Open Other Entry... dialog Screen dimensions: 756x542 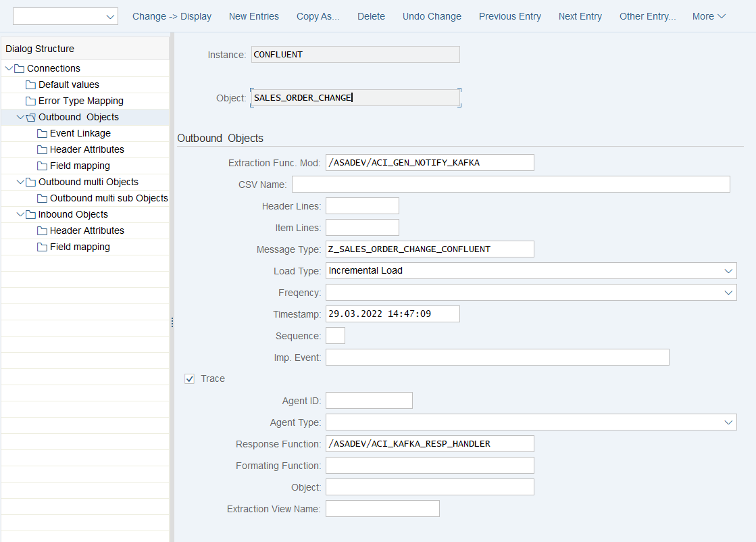coord(647,16)
